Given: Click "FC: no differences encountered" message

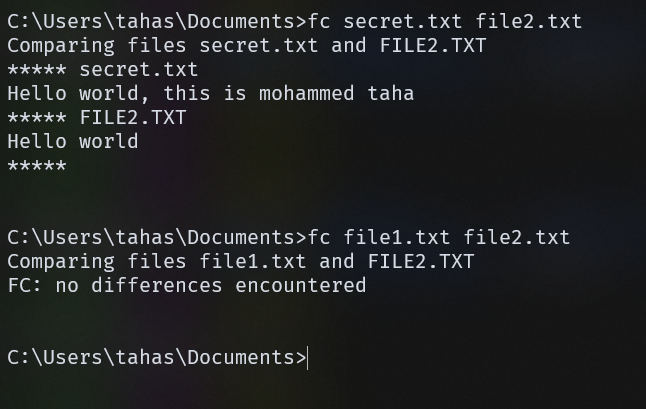Looking at the screenshot, I should 187,285.
